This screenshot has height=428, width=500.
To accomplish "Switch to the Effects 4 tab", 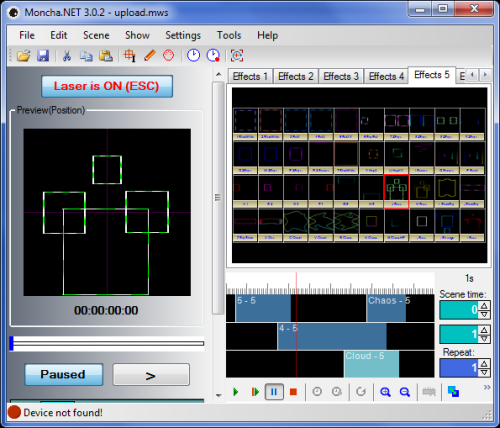I will click(x=386, y=76).
